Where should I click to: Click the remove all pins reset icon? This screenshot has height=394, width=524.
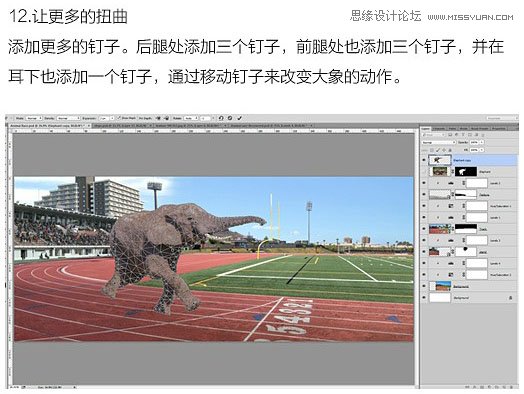221,118
